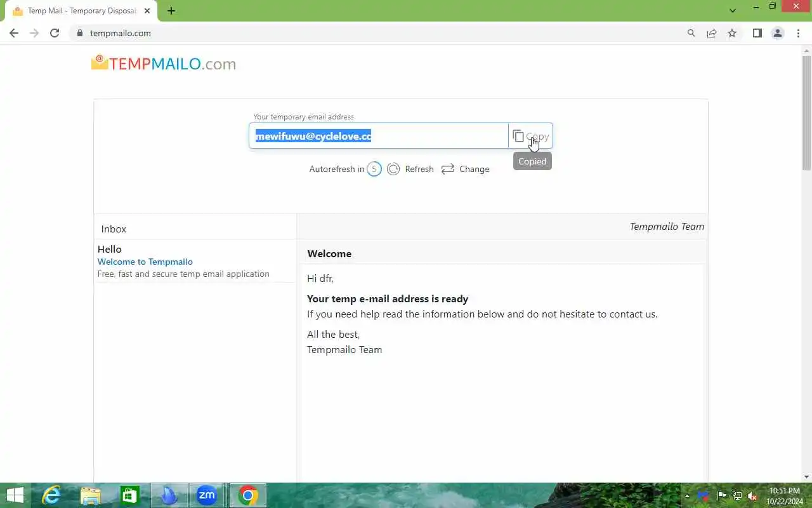Click the page vertical scrollbar thumb
This screenshot has width=812, height=508.
click(806, 113)
